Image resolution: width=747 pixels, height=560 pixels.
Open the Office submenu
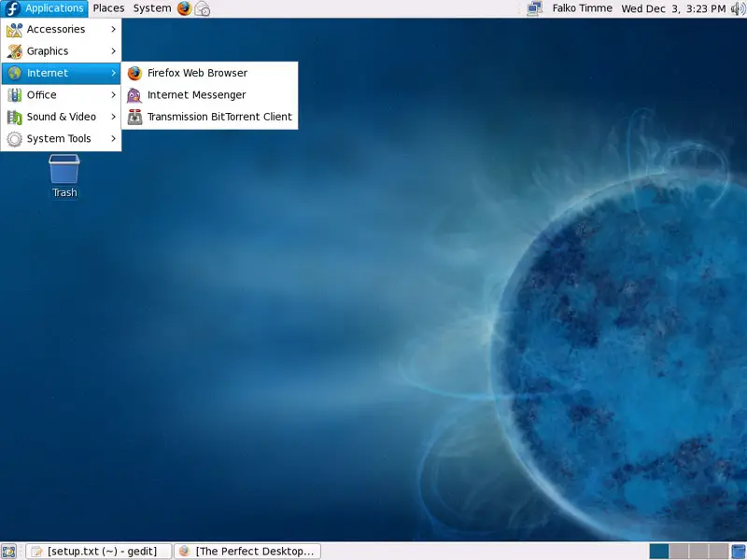click(61, 95)
